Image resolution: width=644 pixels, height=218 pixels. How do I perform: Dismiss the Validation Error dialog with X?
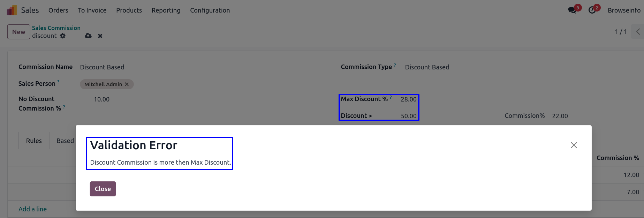(x=574, y=145)
